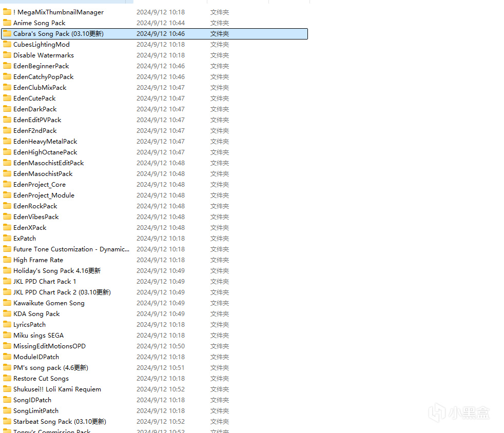Viewport: 504px width, 433px height.
Task: Select PM's song pack (4.6更新) folder name
Action: point(51,368)
